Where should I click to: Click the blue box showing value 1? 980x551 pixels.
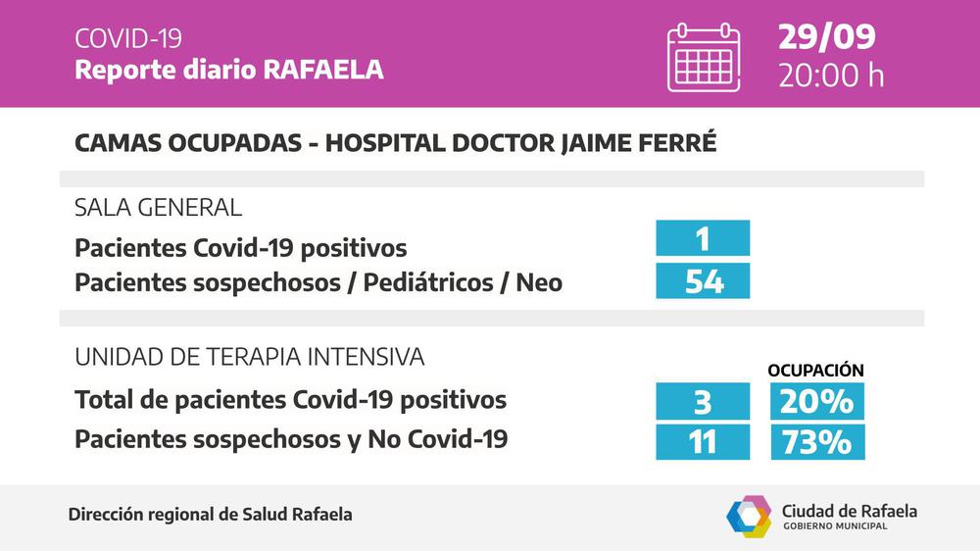click(x=703, y=238)
